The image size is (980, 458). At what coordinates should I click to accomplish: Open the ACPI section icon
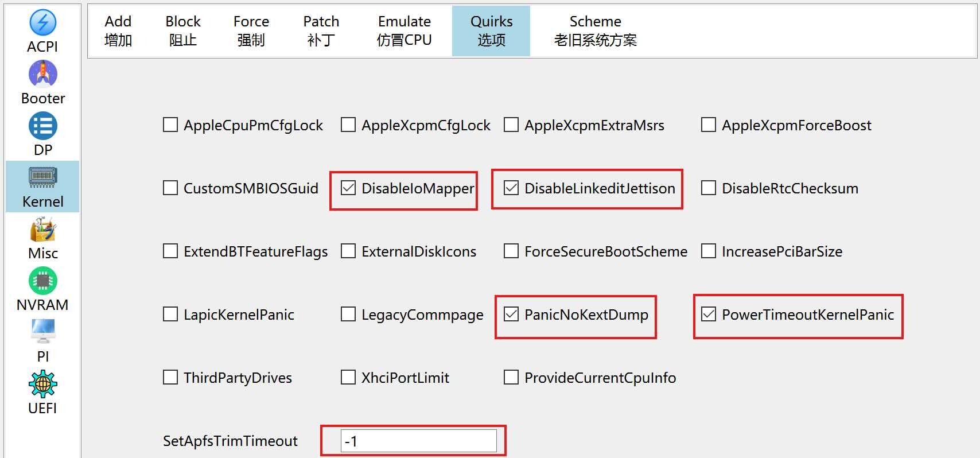pos(42,23)
